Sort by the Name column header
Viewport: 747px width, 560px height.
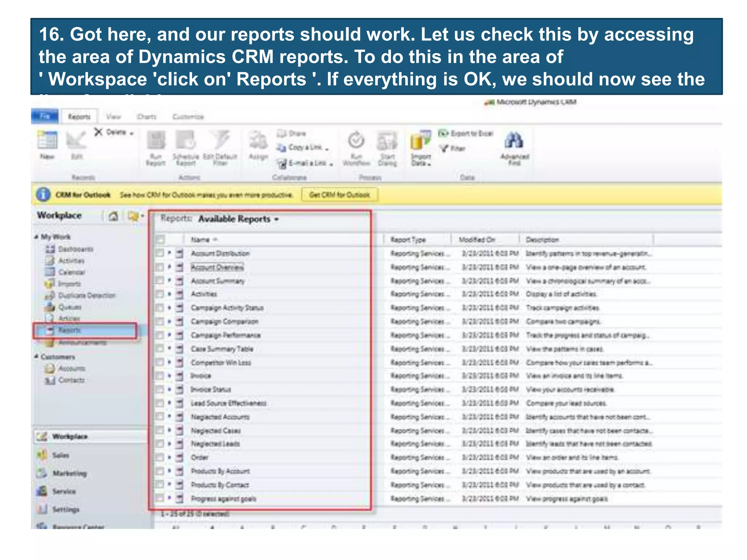tap(201, 240)
